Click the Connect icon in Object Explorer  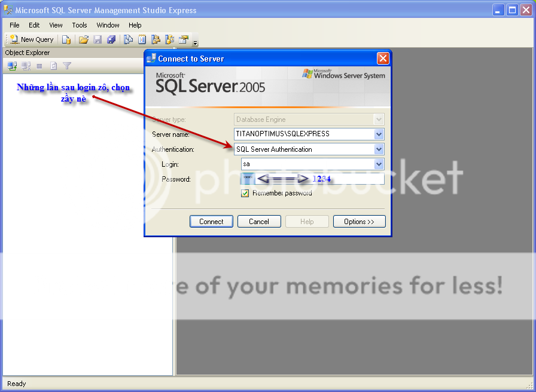pyautogui.click(x=13, y=66)
